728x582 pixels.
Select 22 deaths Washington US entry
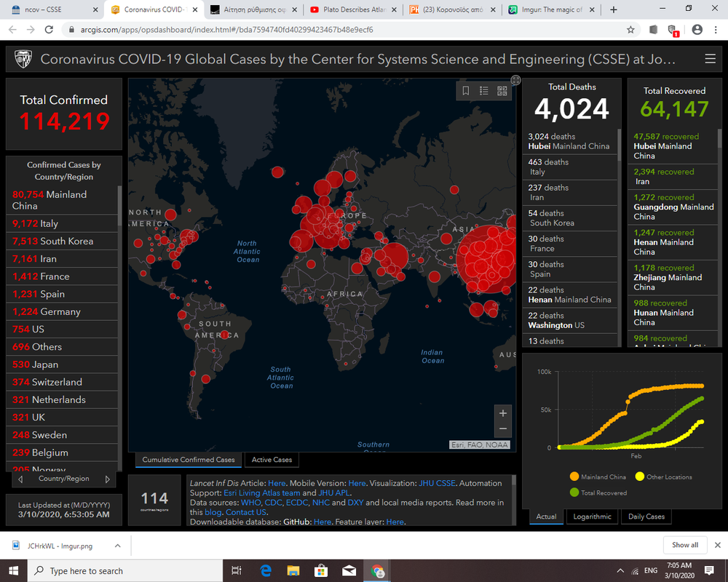pos(570,320)
